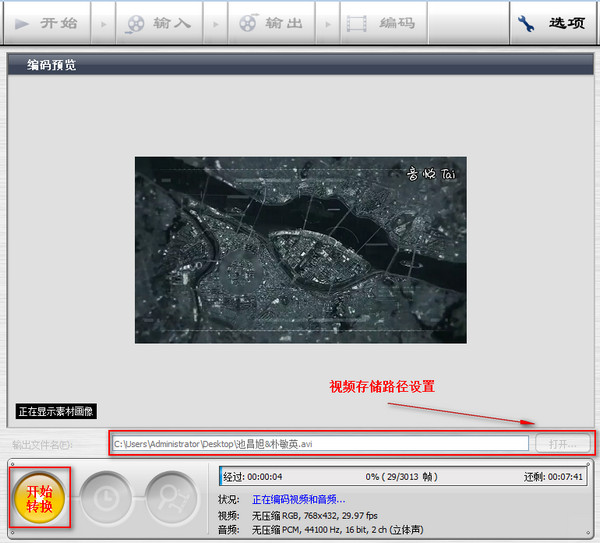Click the arrow between 输入 and 输出
The height and width of the screenshot is (543, 600).
pos(216,24)
